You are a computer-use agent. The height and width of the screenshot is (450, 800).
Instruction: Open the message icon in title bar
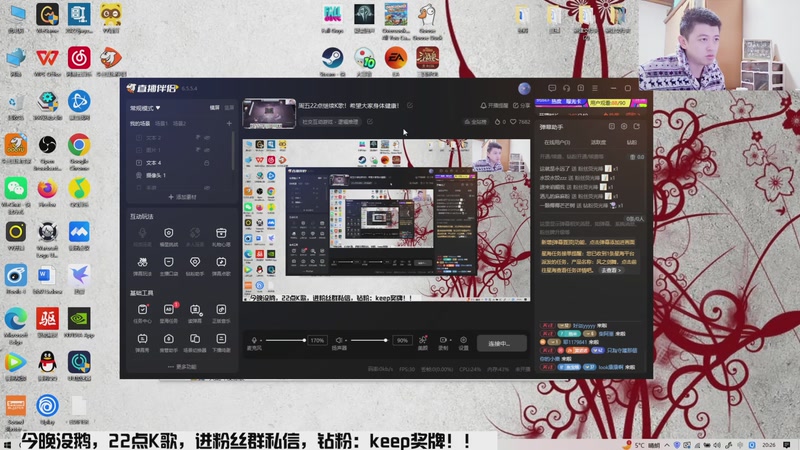coord(552,88)
